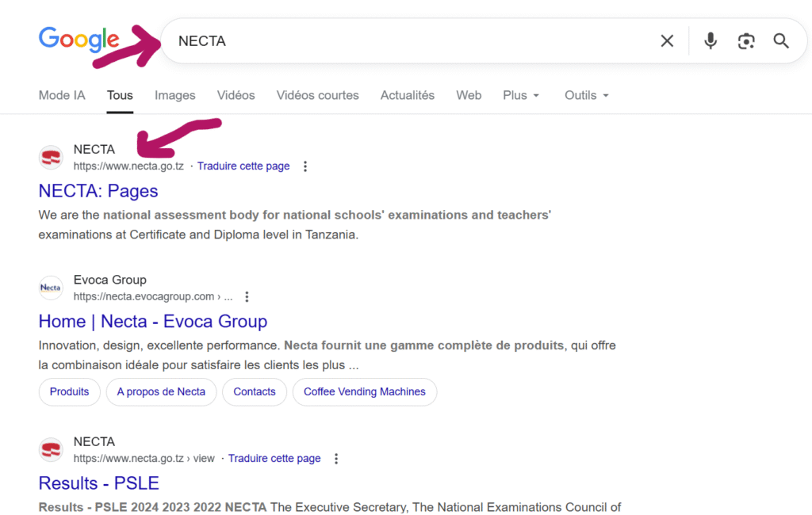Start voice search with microphone icon
The height and width of the screenshot is (515, 812).
click(710, 41)
